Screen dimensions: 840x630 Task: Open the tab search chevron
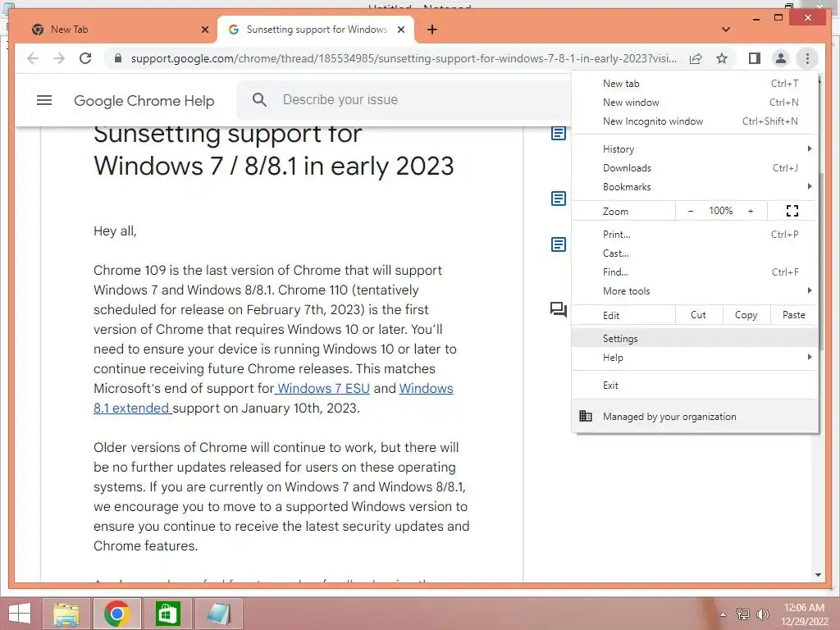click(726, 30)
